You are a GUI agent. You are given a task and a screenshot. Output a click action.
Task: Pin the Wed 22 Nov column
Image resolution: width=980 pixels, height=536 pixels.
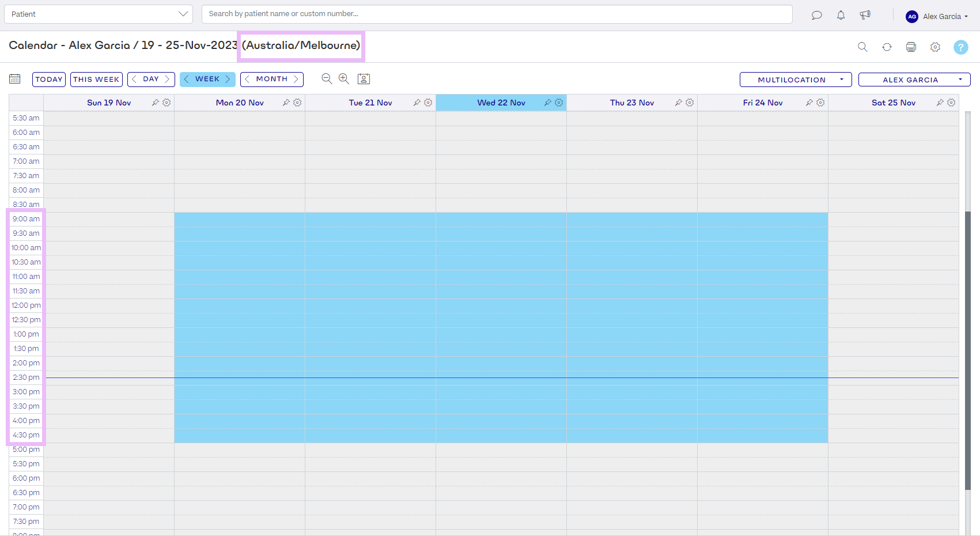[x=547, y=103]
